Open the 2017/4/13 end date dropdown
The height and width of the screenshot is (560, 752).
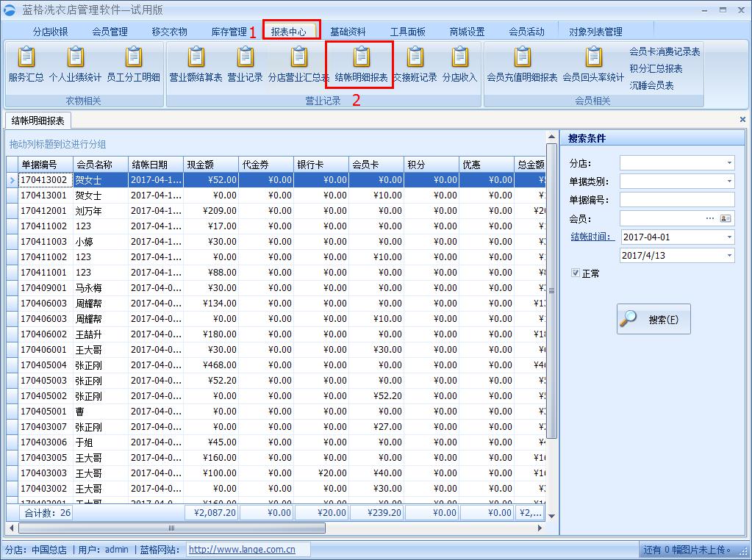729,255
